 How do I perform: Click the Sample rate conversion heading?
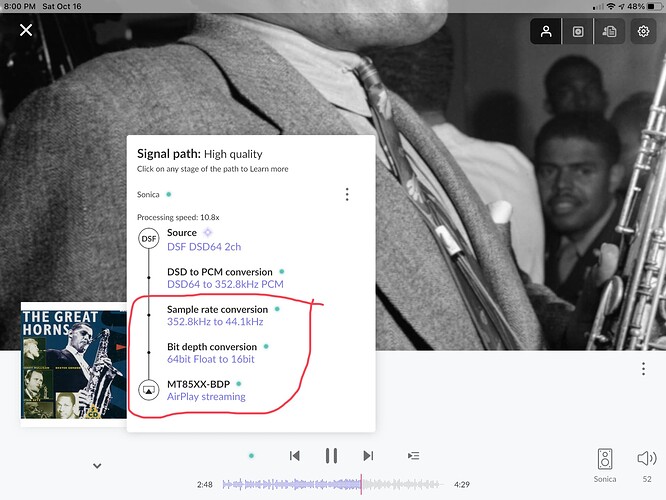pos(217,309)
